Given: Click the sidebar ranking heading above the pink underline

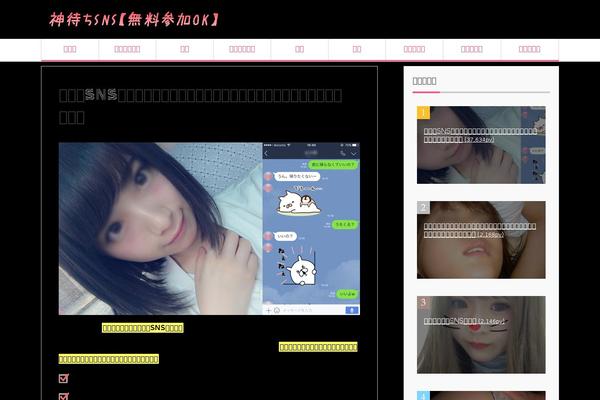Looking at the screenshot, I should point(424,81).
